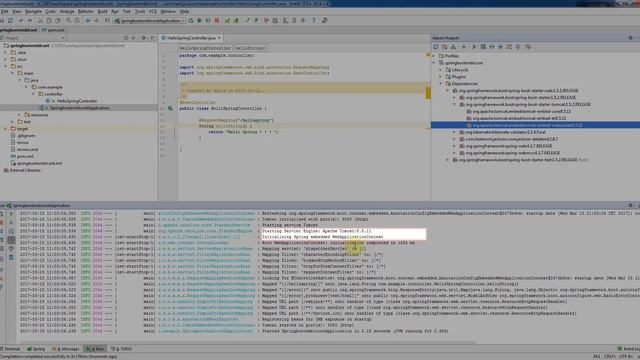Close the HelloSpringController.java tab
640x360 pixels.
(219, 38)
